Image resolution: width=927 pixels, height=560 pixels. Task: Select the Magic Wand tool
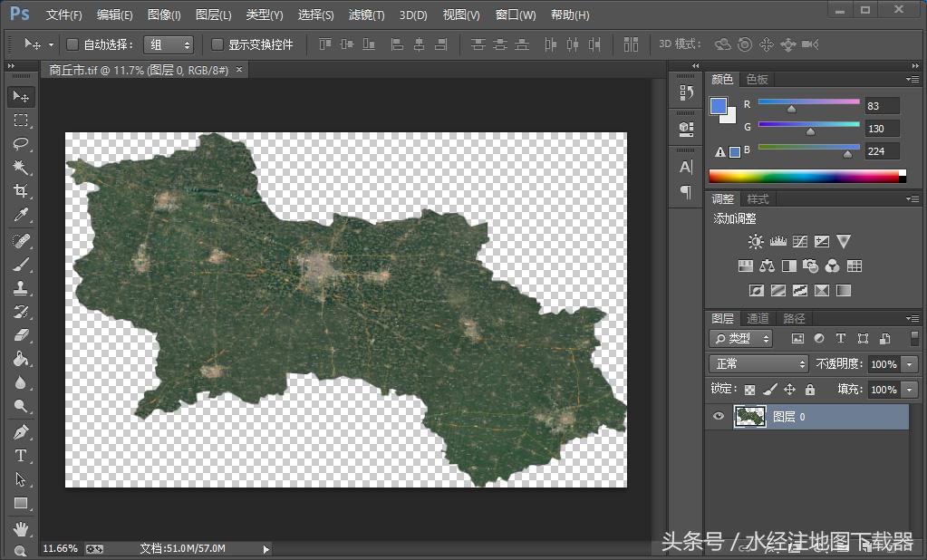(21, 168)
